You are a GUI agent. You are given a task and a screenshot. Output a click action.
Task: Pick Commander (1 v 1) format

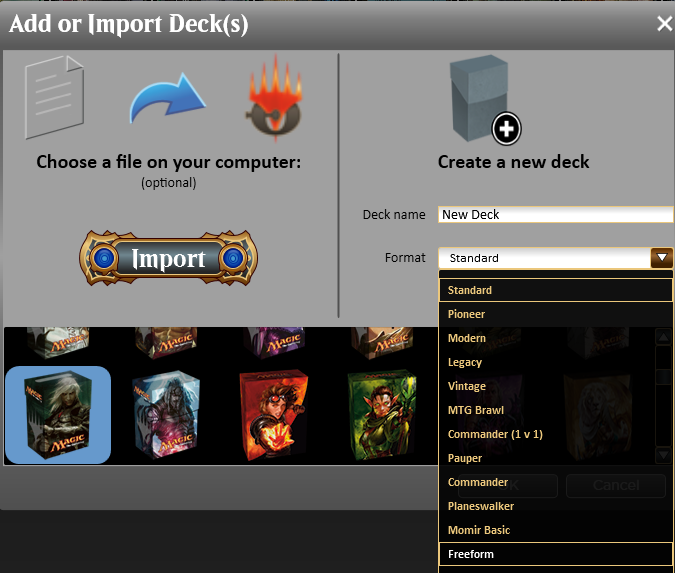(x=555, y=434)
